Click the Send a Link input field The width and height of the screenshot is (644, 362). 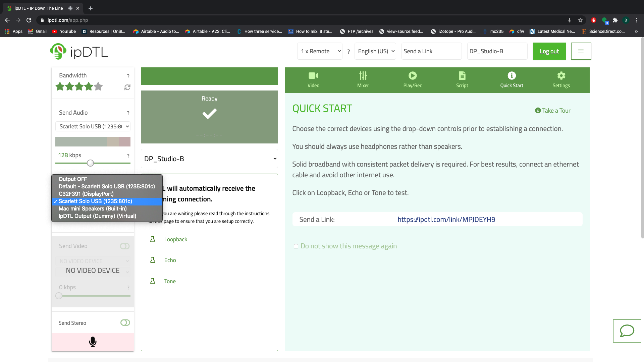tap(431, 51)
